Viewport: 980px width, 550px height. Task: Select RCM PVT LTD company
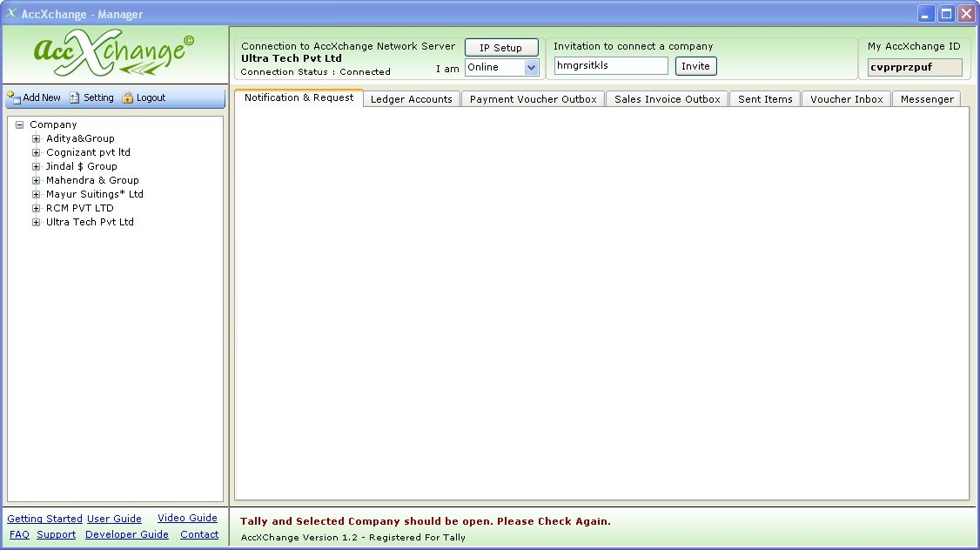coord(79,208)
